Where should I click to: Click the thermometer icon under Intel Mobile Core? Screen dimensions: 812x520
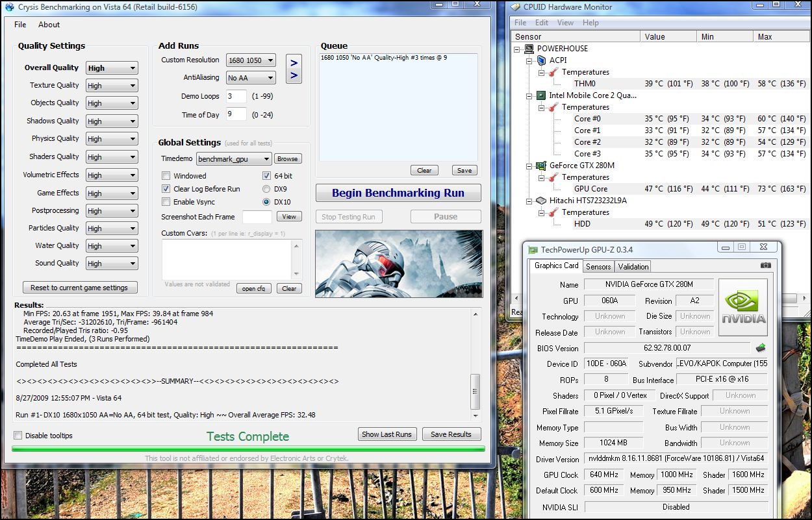pyautogui.click(x=553, y=107)
